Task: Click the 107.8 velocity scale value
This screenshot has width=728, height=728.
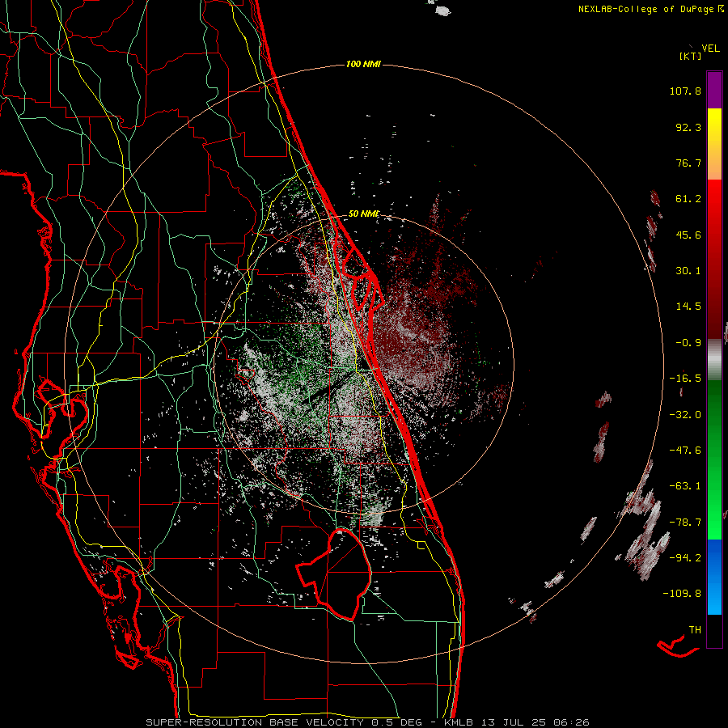Action: click(685, 91)
